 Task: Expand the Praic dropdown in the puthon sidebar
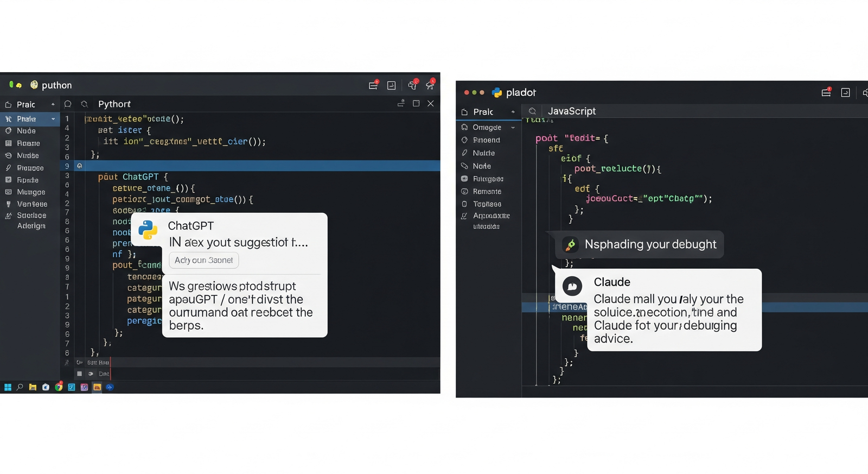point(53,104)
